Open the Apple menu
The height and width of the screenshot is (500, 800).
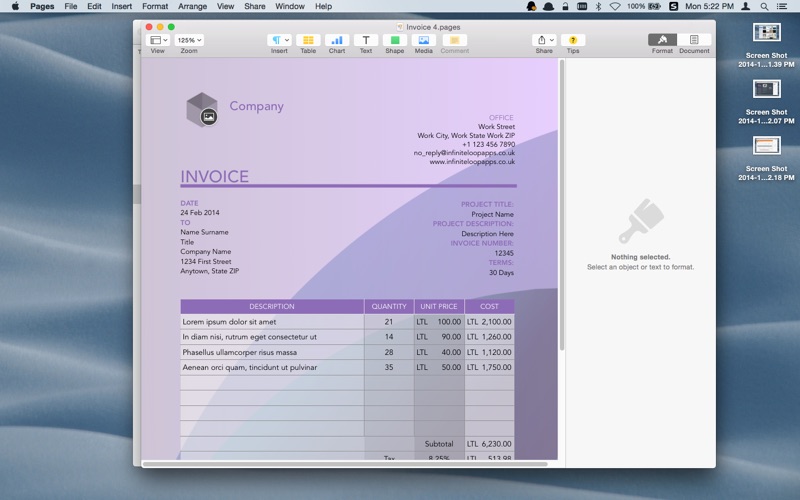(x=15, y=6)
